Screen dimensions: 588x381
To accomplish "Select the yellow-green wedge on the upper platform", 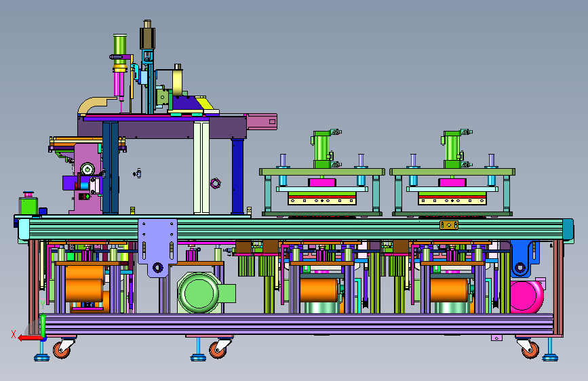I will [205, 103].
